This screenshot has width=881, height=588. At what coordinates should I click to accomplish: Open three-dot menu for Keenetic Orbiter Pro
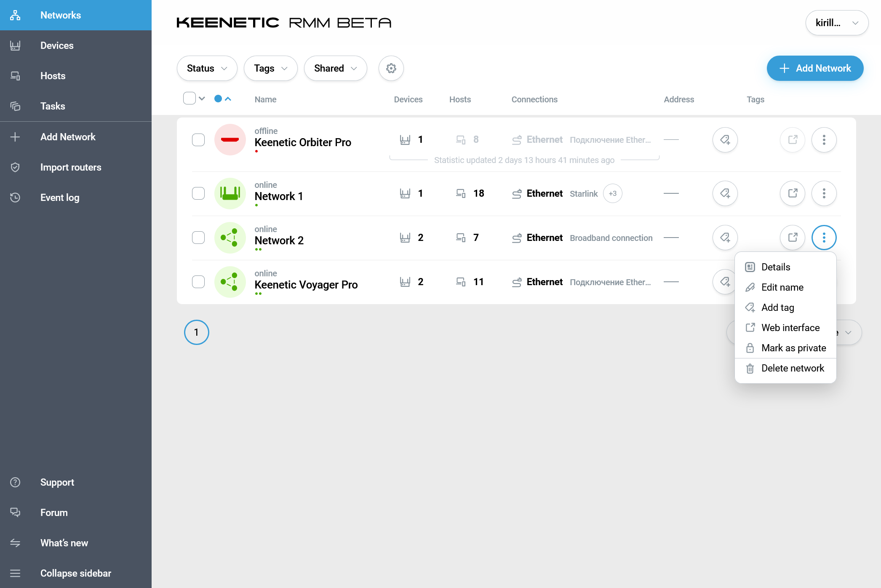(824, 139)
